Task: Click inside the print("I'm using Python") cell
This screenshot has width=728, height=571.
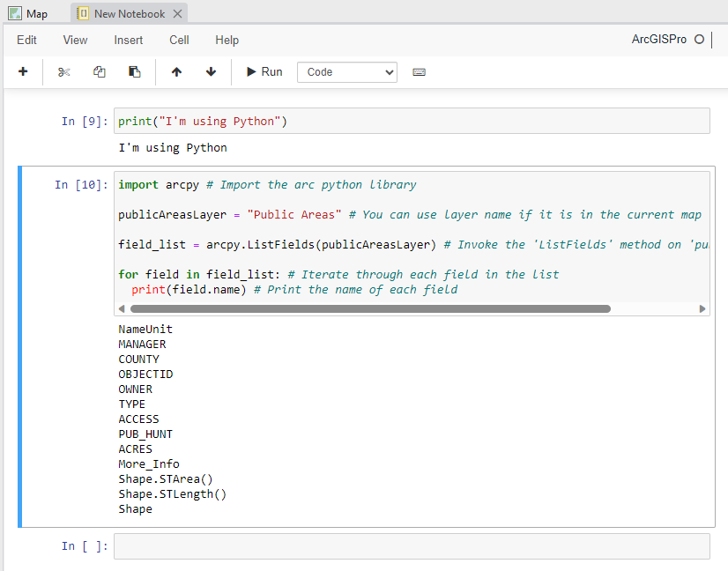Action: (x=412, y=122)
